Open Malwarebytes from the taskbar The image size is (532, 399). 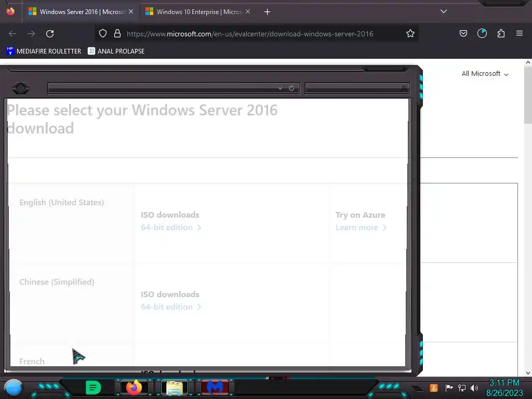pyautogui.click(x=215, y=388)
